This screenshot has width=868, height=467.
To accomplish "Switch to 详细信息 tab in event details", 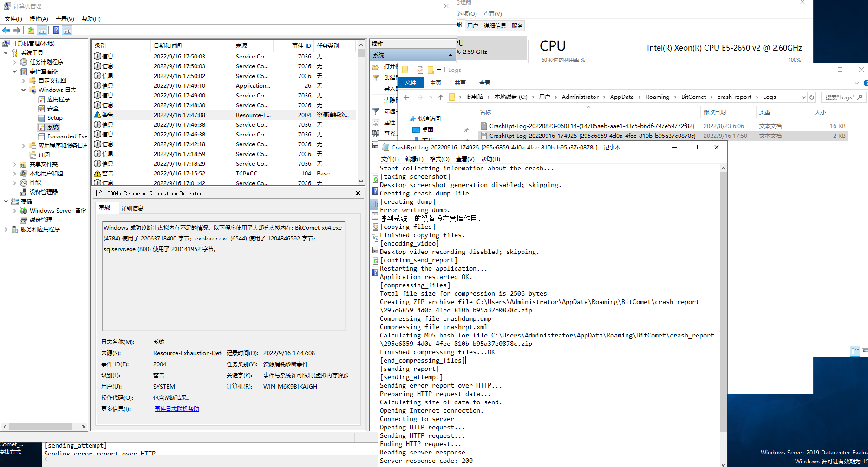I will coord(132,208).
